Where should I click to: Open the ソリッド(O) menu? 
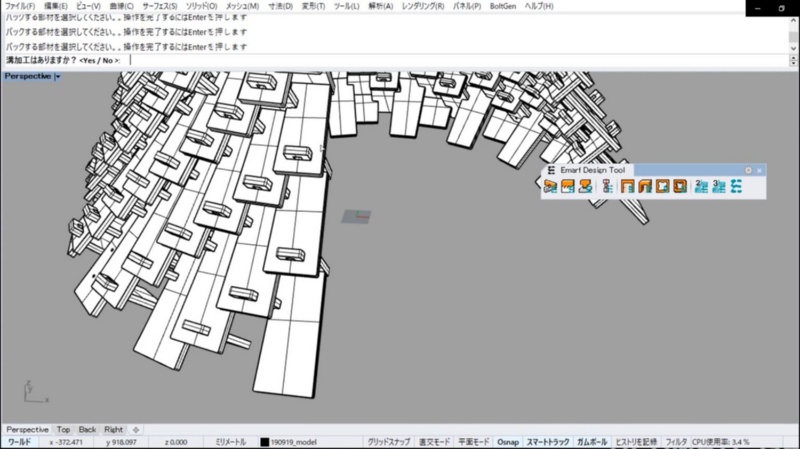201,6
